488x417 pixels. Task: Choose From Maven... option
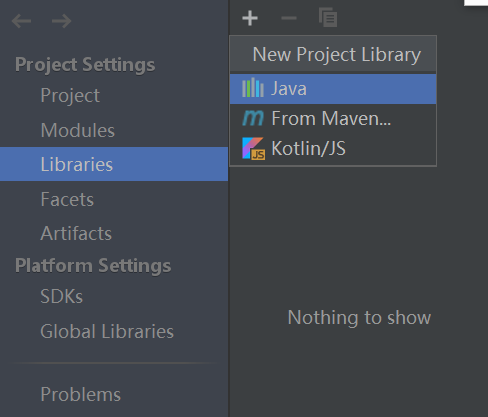(333, 119)
